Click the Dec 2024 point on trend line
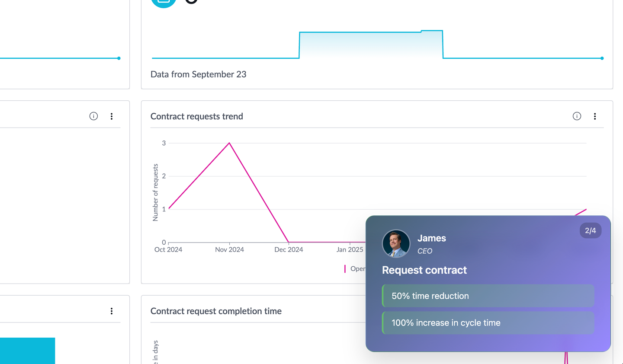 pos(289,242)
